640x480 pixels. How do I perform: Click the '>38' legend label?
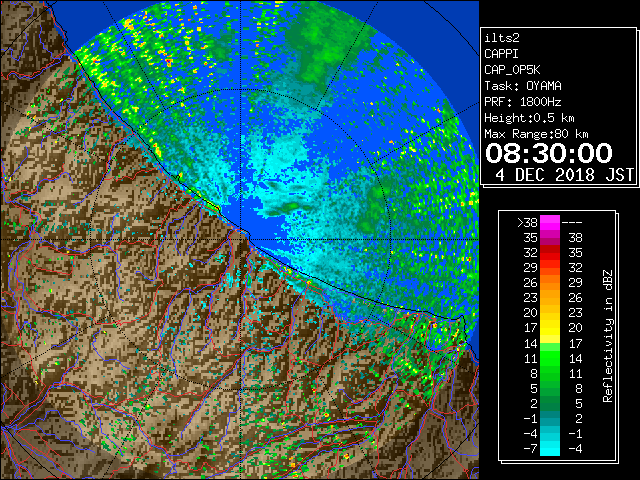(527, 223)
